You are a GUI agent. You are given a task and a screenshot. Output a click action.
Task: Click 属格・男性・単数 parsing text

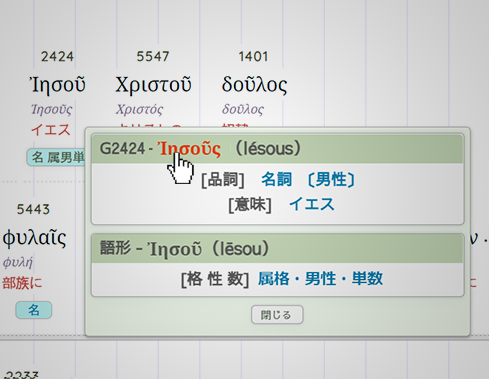320,279
